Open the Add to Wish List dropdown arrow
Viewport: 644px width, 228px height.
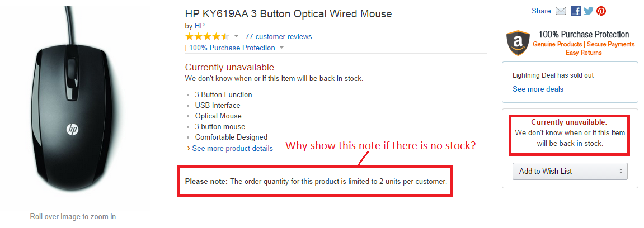621,172
